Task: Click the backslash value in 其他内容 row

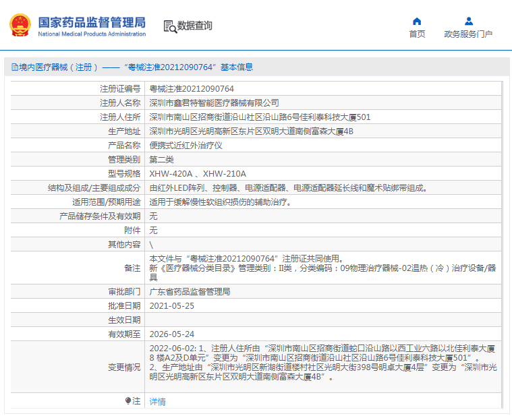Action: coord(151,245)
